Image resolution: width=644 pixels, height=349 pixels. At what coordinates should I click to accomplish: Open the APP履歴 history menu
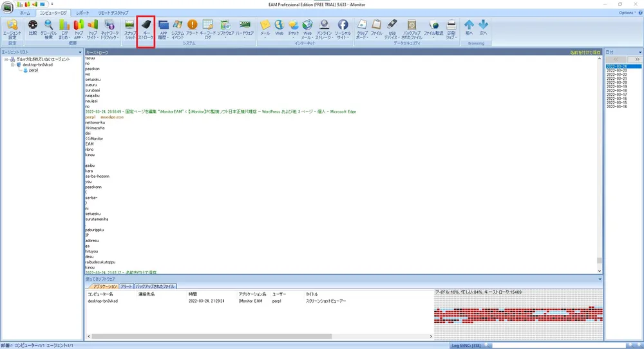pyautogui.click(x=163, y=29)
